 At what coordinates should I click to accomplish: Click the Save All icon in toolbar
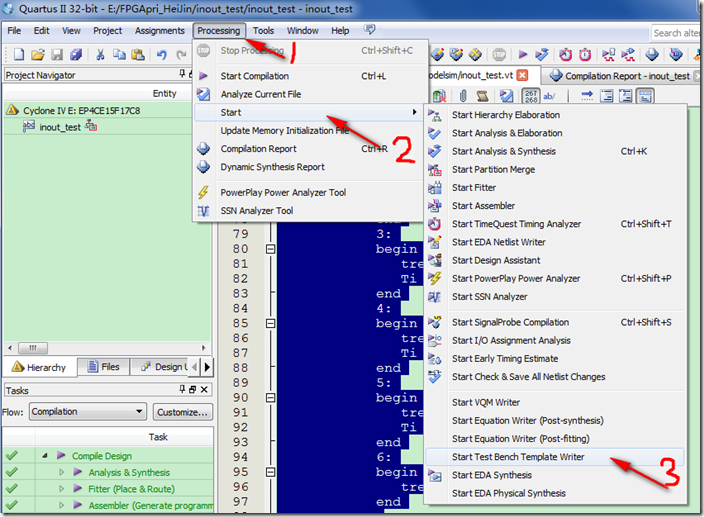(76, 54)
